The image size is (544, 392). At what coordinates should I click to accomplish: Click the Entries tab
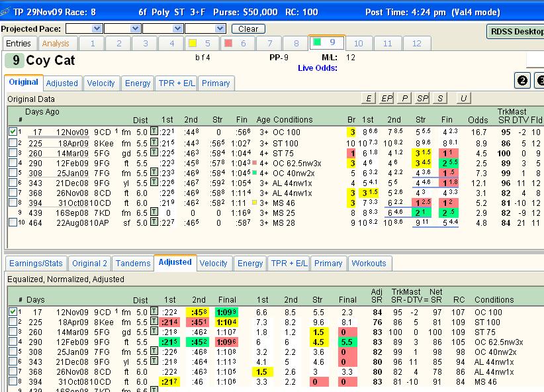point(19,44)
